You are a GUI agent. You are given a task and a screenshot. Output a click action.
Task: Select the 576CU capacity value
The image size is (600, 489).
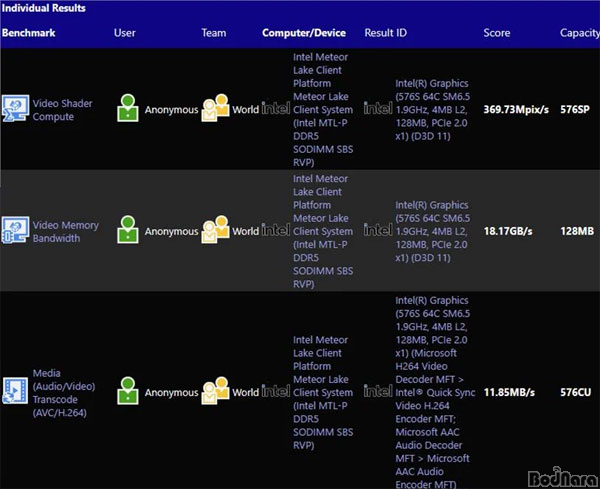coord(576,392)
